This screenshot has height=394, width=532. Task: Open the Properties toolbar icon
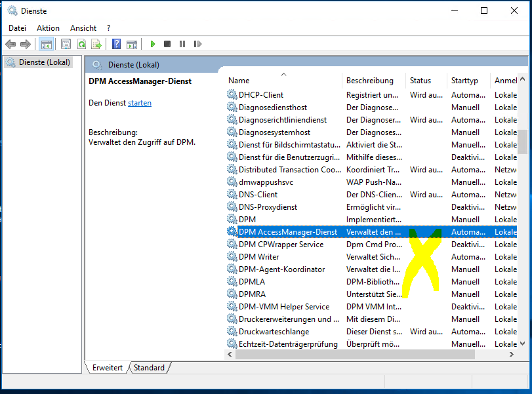tap(66, 44)
